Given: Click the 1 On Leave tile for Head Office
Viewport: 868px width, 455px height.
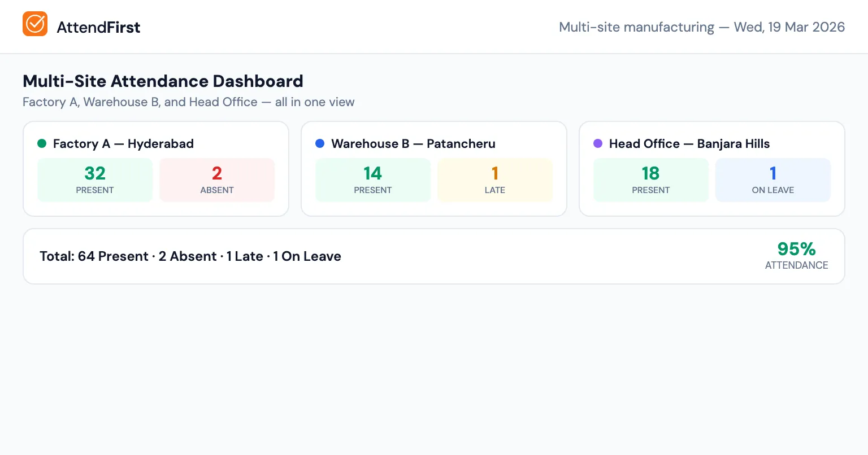Looking at the screenshot, I should [x=773, y=180].
